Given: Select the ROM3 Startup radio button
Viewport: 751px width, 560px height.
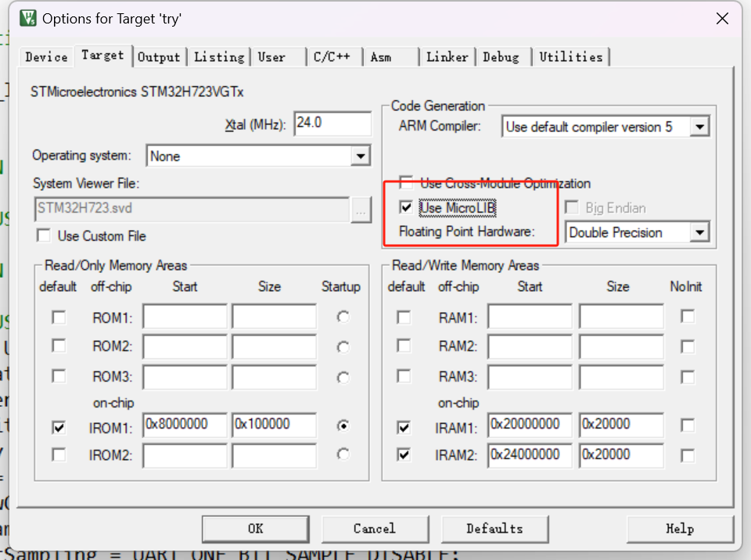Looking at the screenshot, I should point(343,378).
